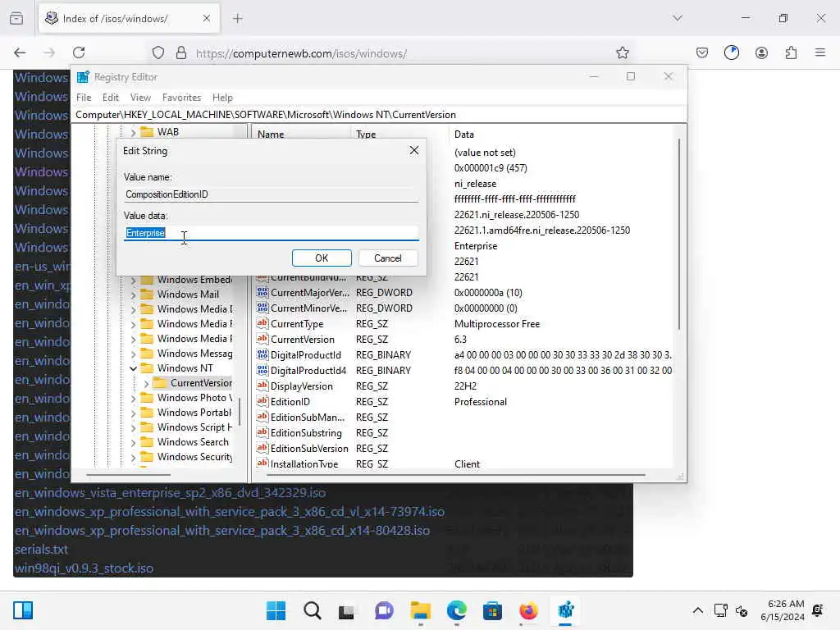Screen dimensions: 840x630
Task: Click the tracking protection shield icon
Action: click(158, 52)
